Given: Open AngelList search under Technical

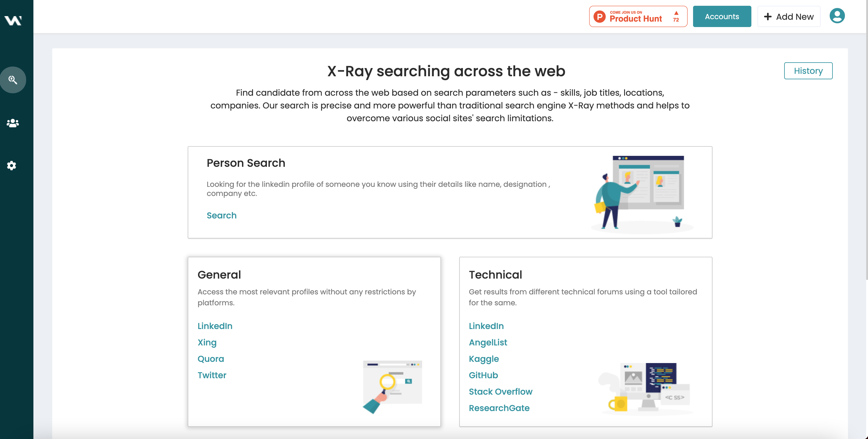Looking at the screenshot, I should click(x=488, y=342).
